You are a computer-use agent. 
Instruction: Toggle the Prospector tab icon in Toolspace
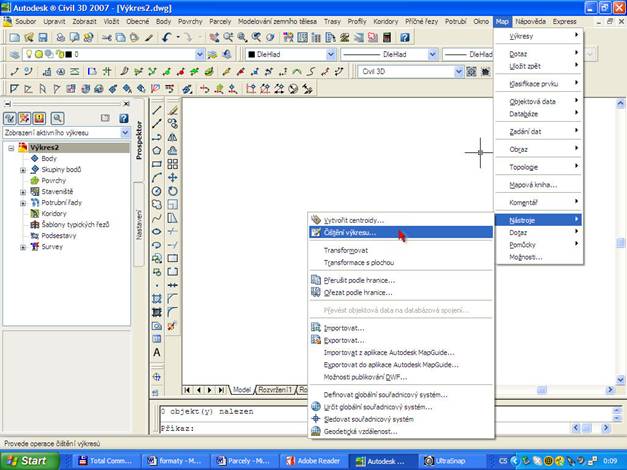[x=10, y=118]
